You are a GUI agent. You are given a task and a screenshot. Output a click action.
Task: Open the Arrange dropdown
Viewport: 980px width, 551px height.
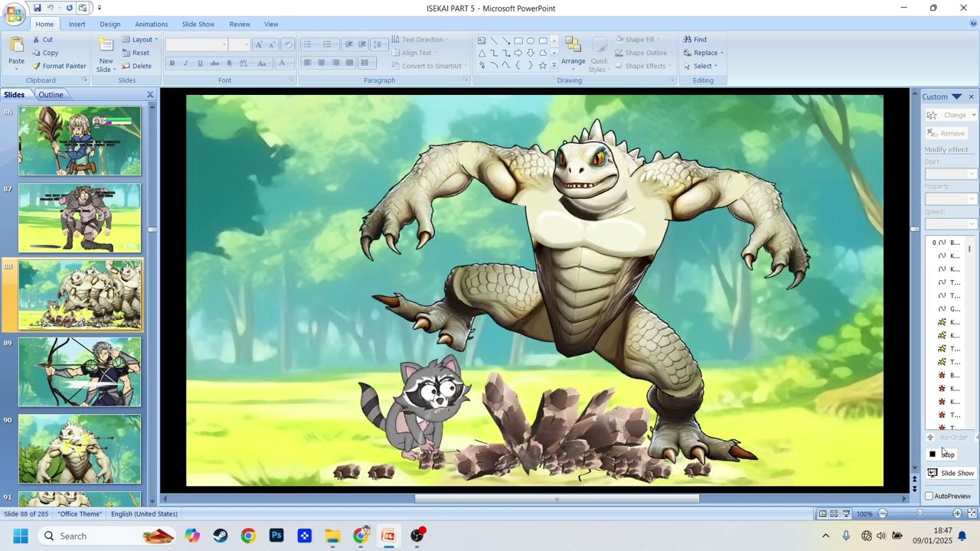coord(573,54)
